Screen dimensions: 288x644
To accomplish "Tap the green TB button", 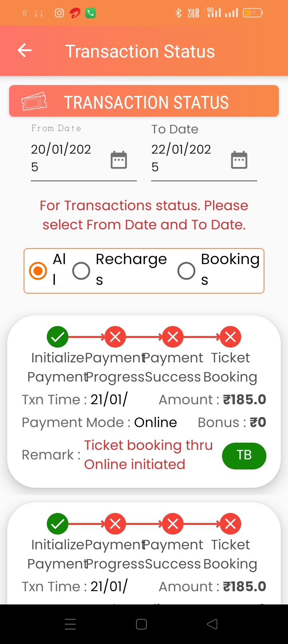I will point(244,455).
